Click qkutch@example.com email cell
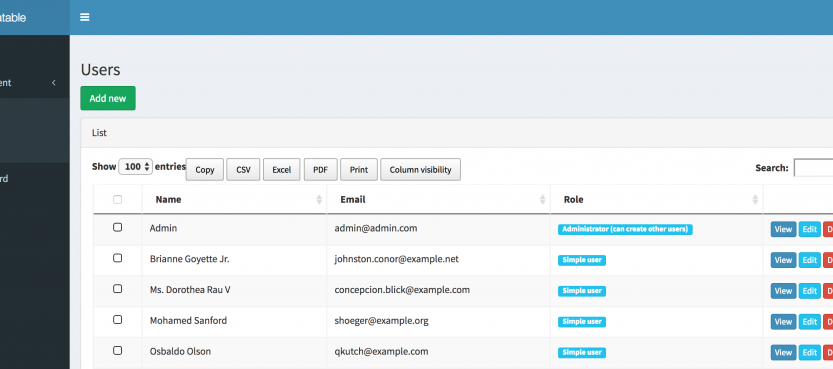 click(x=439, y=353)
